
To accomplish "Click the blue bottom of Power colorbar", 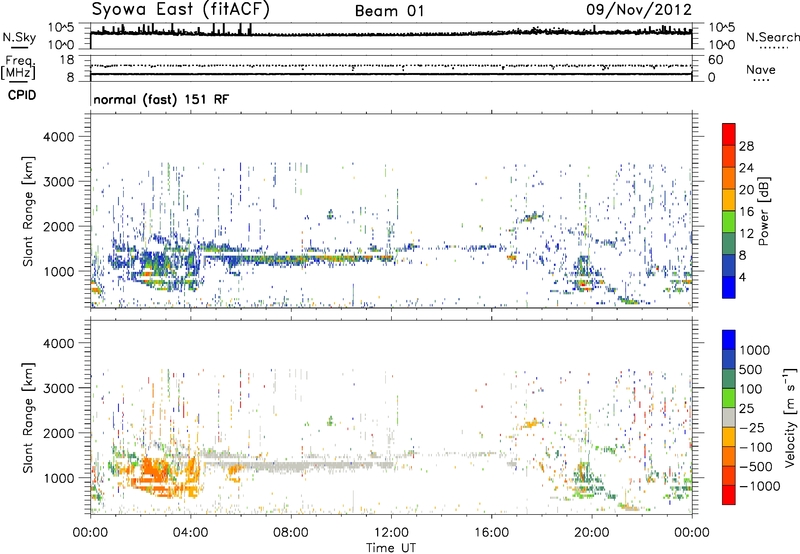I will (x=729, y=287).
